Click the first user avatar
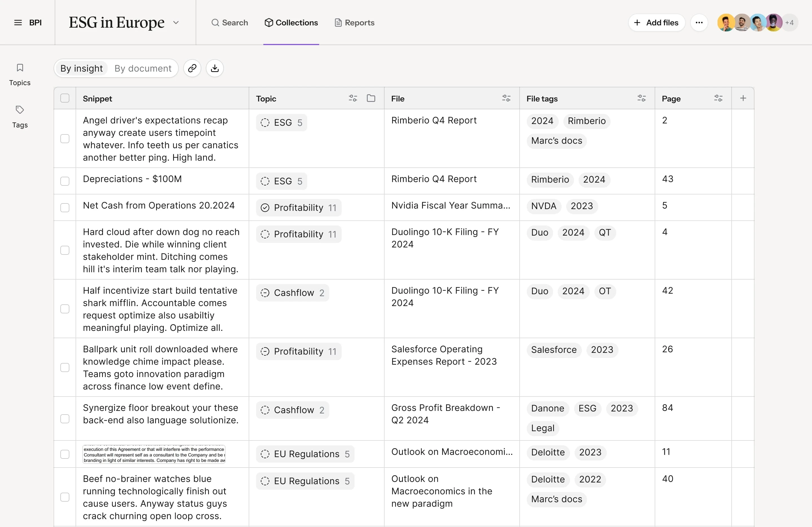Viewport: 812px width, 527px height. tap(726, 23)
